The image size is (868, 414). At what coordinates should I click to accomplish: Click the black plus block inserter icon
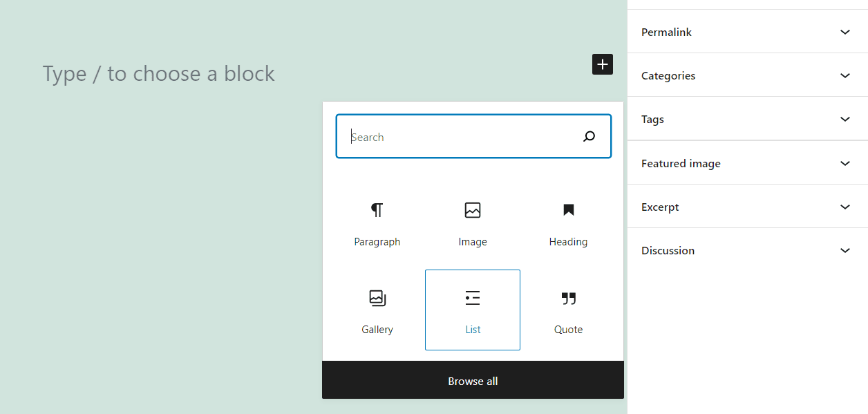602,64
